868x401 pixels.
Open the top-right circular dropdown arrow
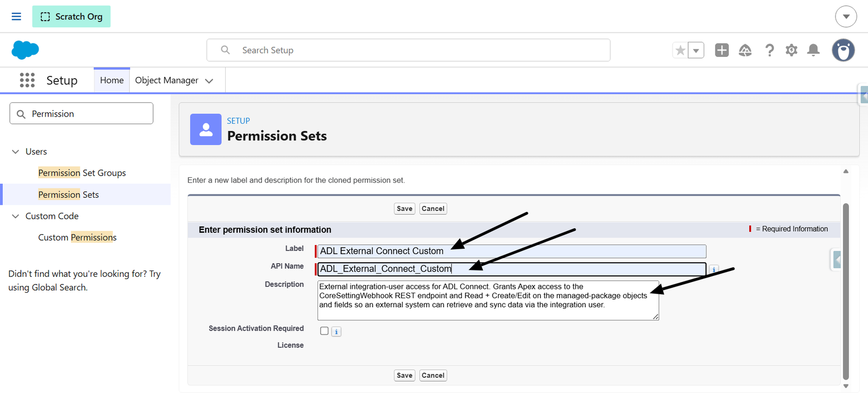coord(846,16)
